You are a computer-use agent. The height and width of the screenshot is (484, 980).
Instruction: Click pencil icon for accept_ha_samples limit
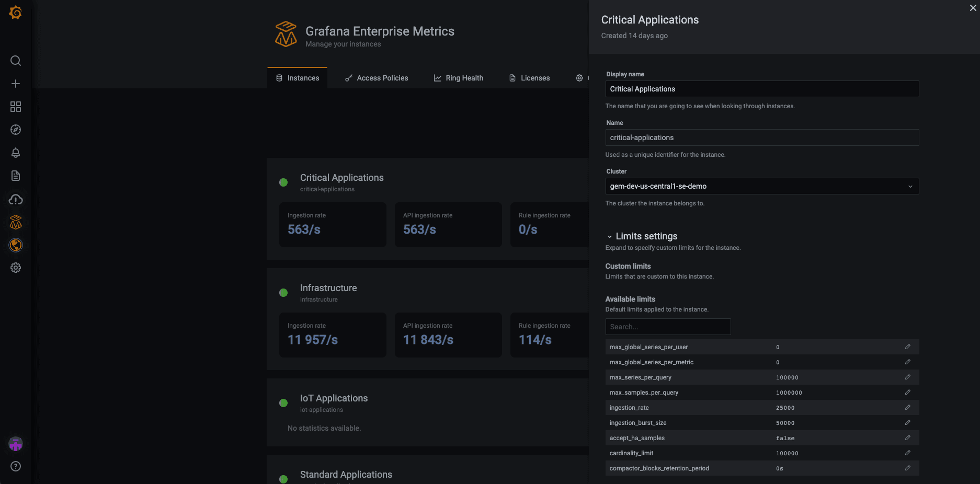point(908,437)
